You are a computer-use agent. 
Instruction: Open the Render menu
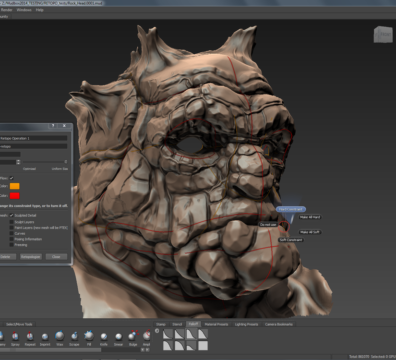pyautogui.click(x=6, y=10)
